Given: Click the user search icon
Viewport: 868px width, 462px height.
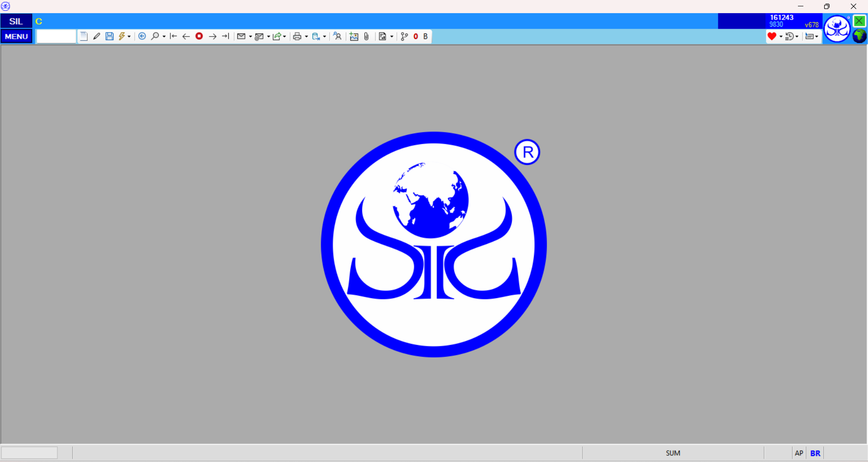Looking at the screenshot, I should [338, 37].
